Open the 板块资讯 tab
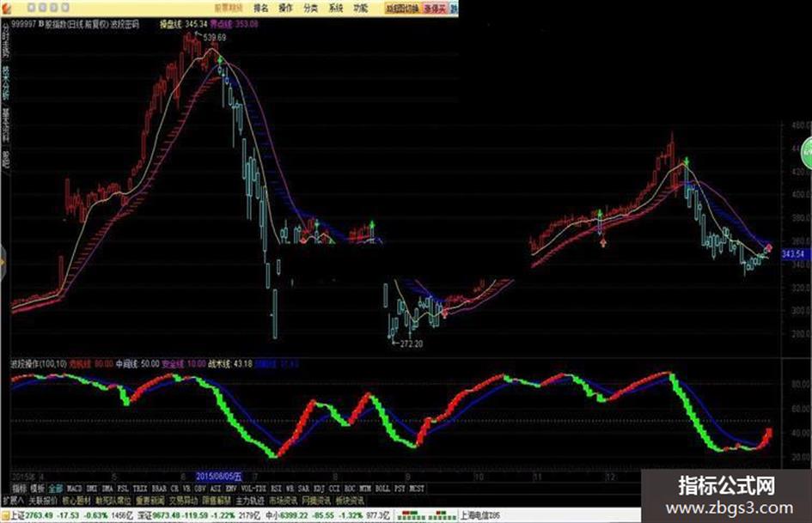 [x=350, y=501]
